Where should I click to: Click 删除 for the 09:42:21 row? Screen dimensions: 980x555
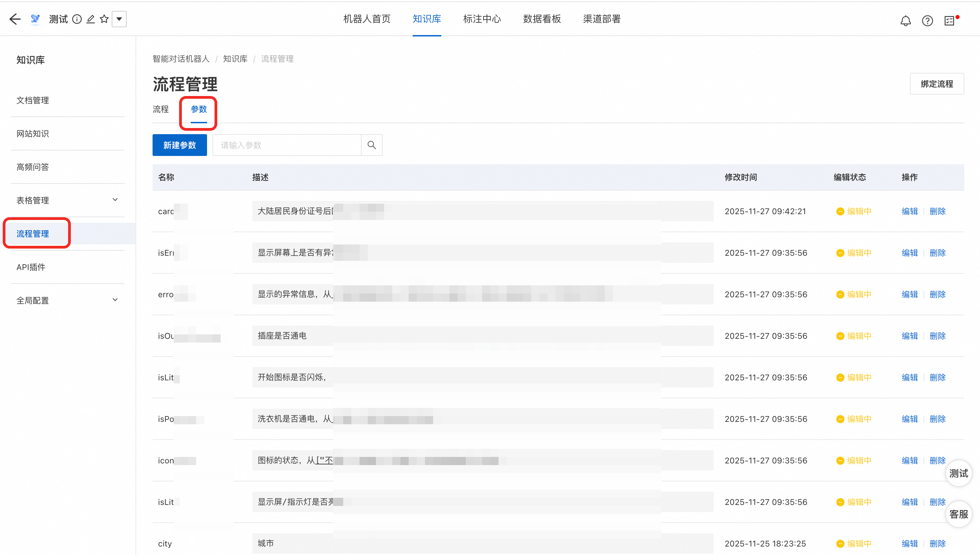[937, 211]
